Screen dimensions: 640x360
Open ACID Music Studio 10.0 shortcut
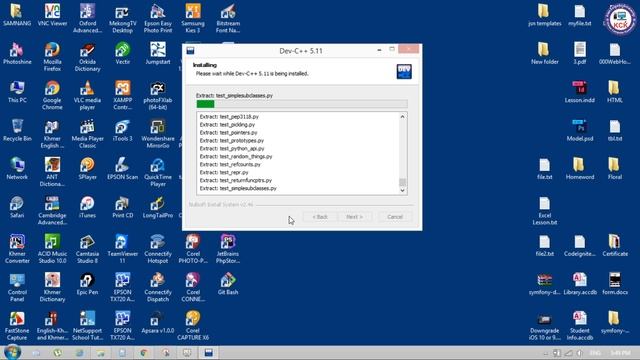(x=52, y=249)
